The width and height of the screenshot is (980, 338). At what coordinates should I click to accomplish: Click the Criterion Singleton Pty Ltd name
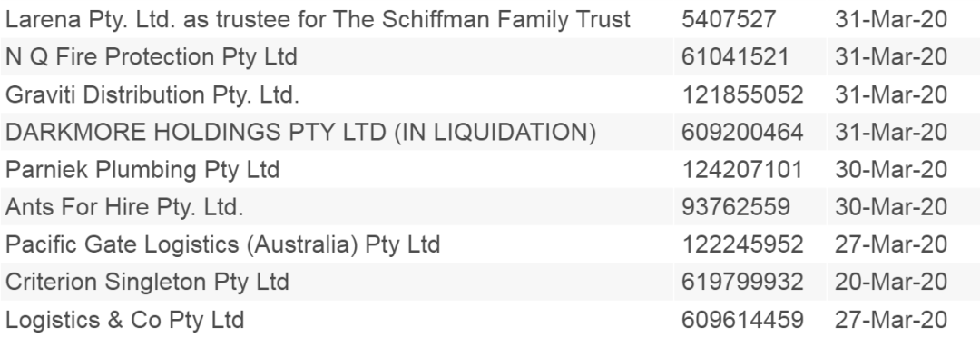tap(147, 282)
